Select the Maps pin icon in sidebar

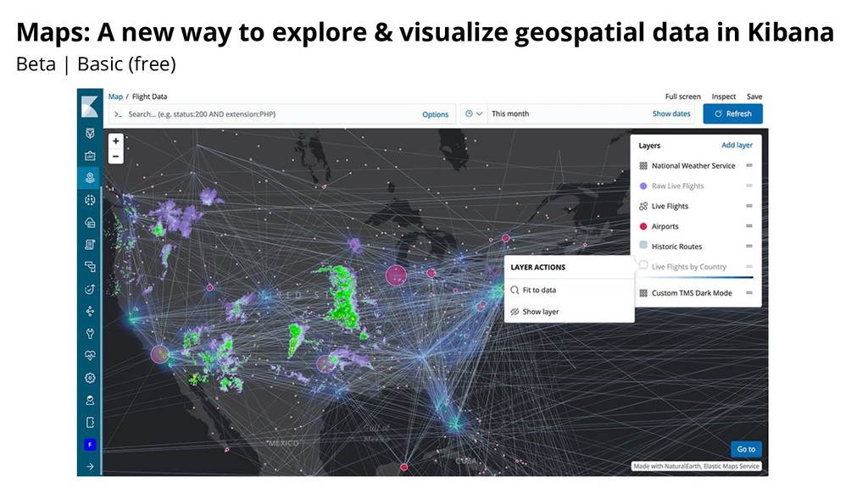90,178
